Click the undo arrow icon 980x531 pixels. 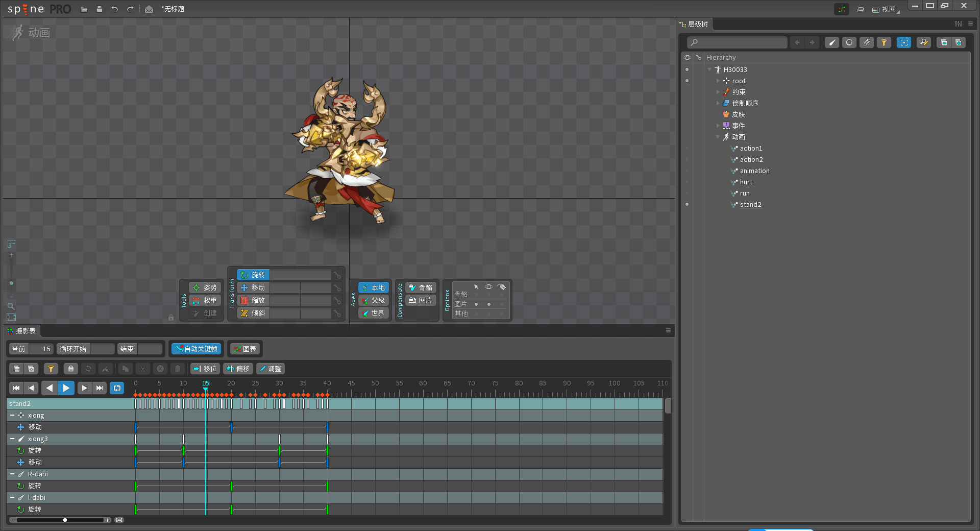click(115, 9)
